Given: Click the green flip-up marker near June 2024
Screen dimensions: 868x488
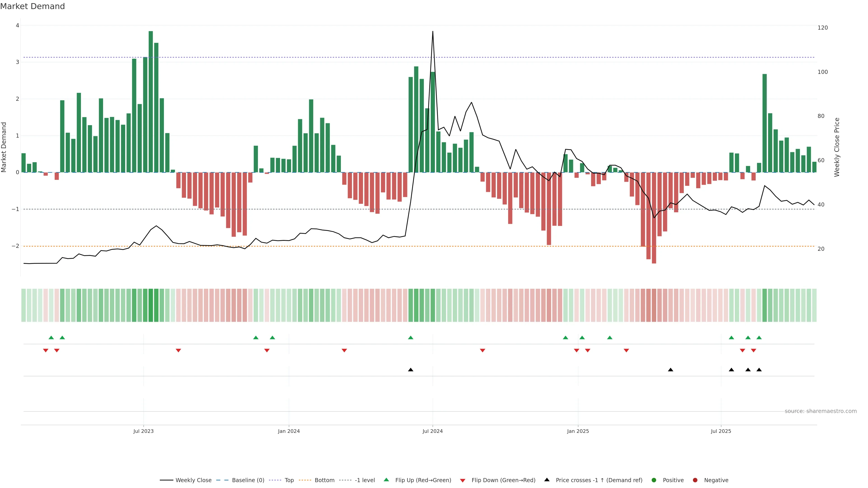Looking at the screenshot, I should (x=410, y=338).
